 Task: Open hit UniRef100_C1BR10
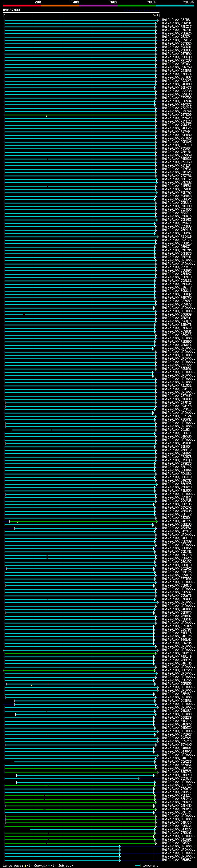pos(177,653)
